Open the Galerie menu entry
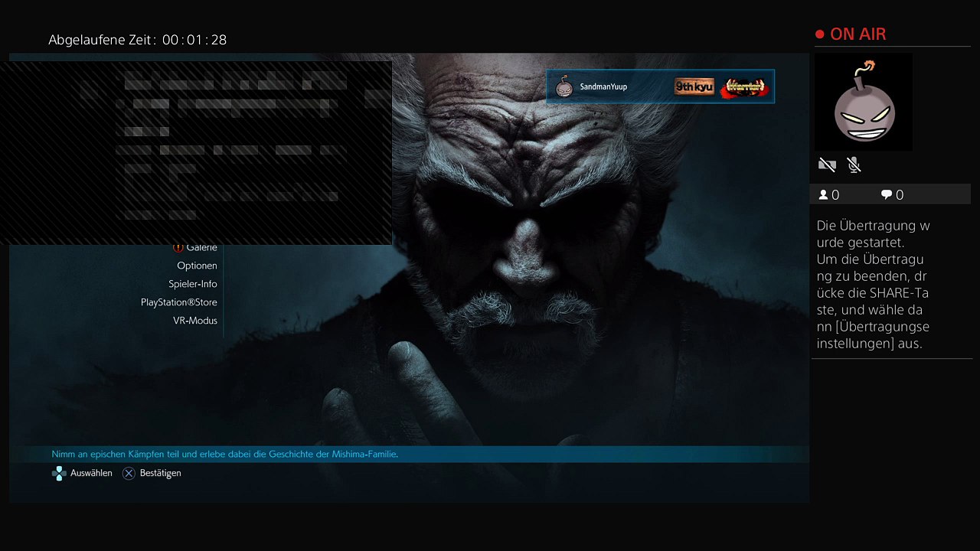980x551 pixels. click(202, 248)
